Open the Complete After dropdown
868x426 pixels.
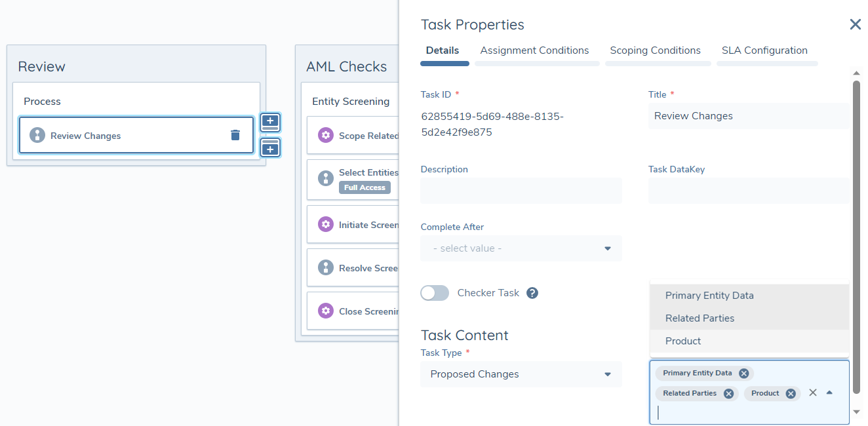pos(521,248)
